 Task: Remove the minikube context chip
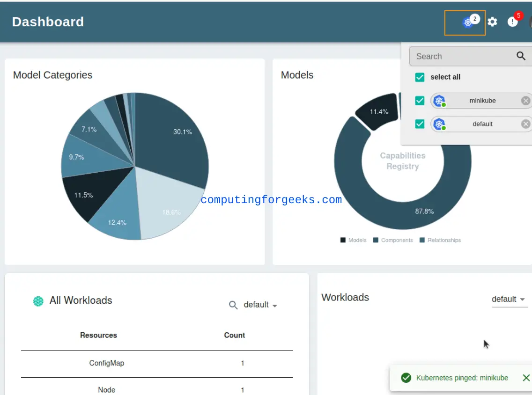[x=525, y=100]
